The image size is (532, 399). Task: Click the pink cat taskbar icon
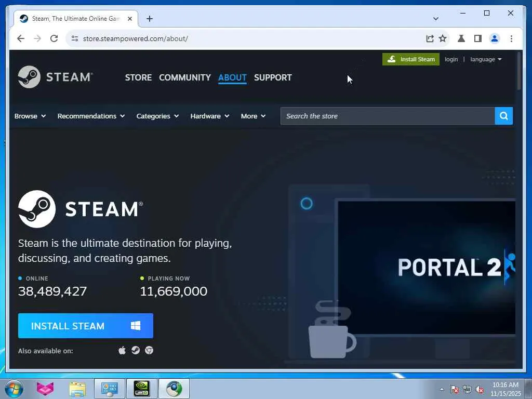tap(45, 389)
